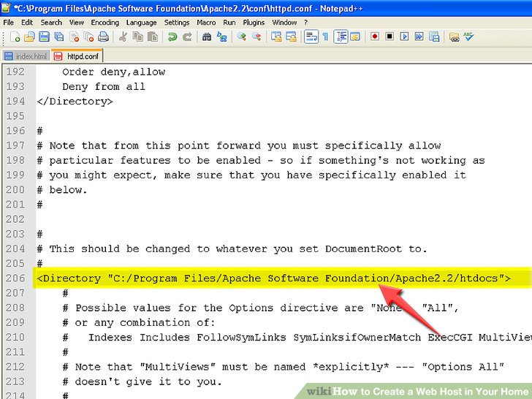This screenshot has width=532, height=399.
Task: Click the Cut scissors icon
Action: (x=123, y=37)
